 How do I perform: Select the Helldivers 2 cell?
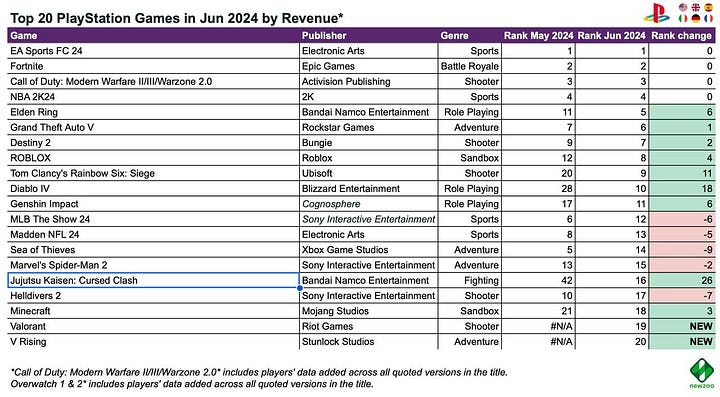(x=153, y=296)
